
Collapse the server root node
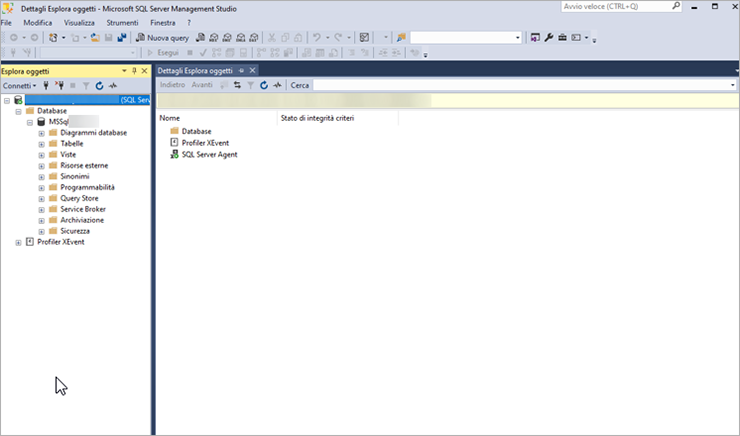[7, 101]
